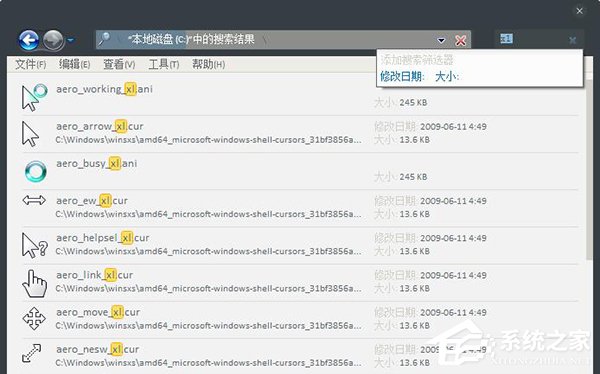This screenshot has width=600, height=374.
Task: Click the folder path under aero_arrow_xl.cur
Action: click(208, 140)
